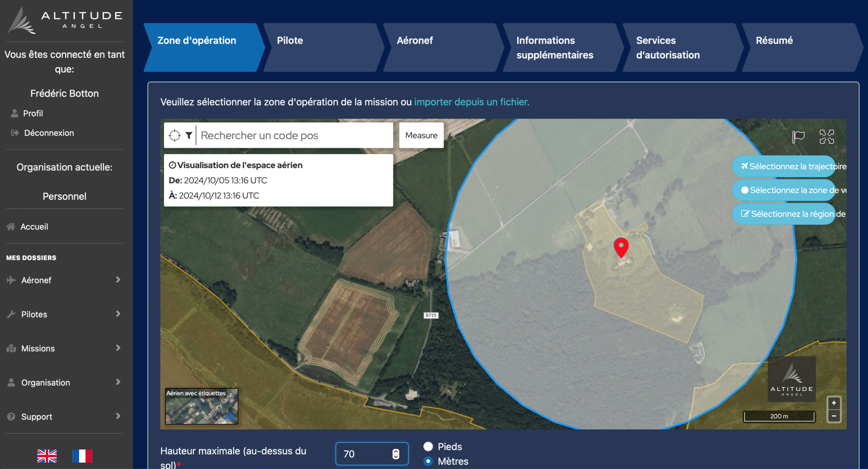Click the height stepper arrows
The image size is (868, 469).
[x=396, y=454]
